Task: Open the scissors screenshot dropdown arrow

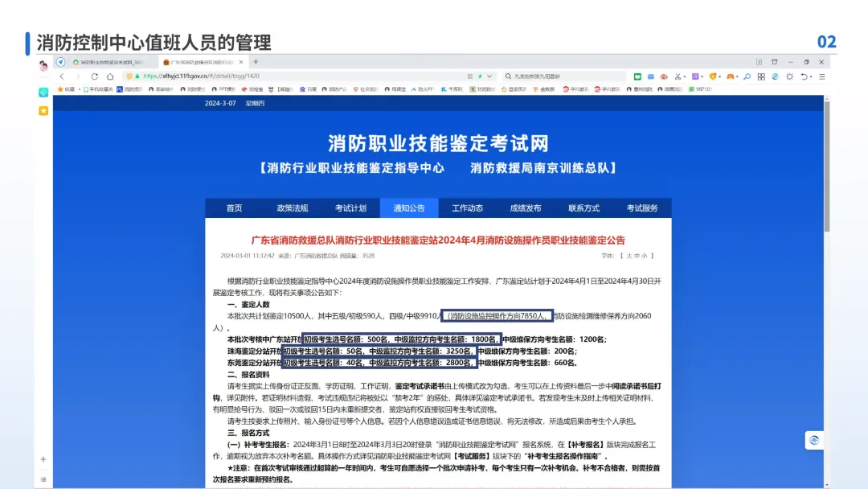Action: coord(685,77)
